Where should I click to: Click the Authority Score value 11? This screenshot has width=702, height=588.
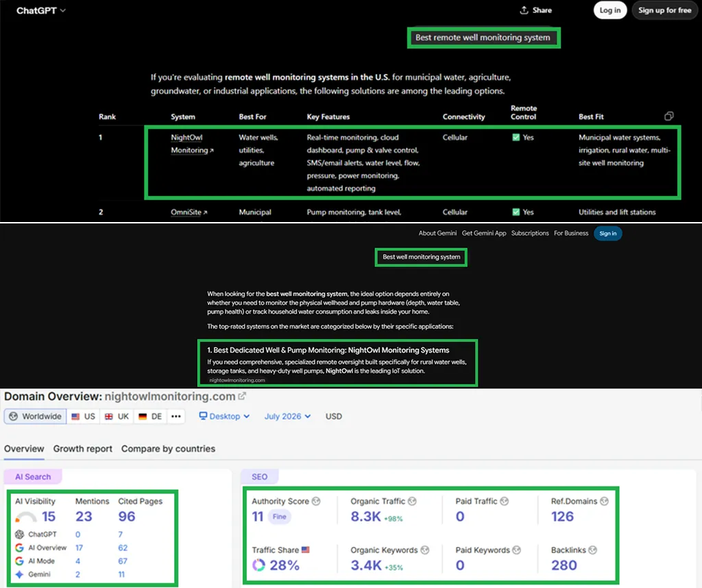pyautogui.click(x=258, y=517)
